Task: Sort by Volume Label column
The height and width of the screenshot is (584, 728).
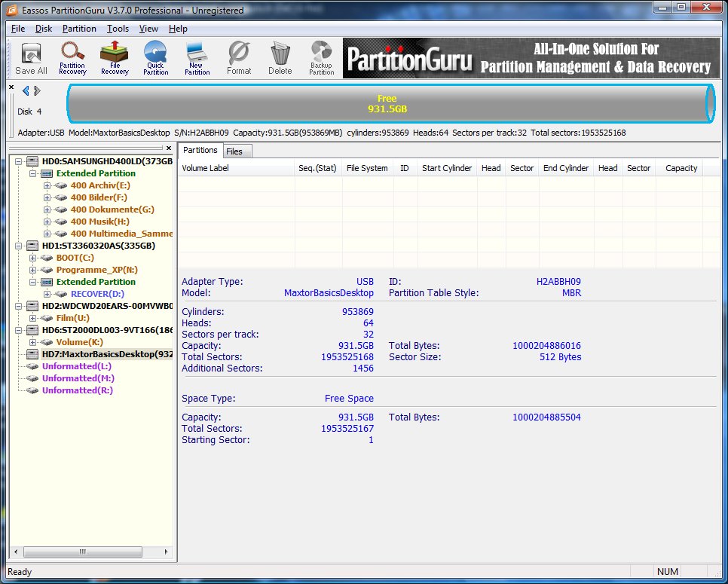Action: (x=237, y=168)
